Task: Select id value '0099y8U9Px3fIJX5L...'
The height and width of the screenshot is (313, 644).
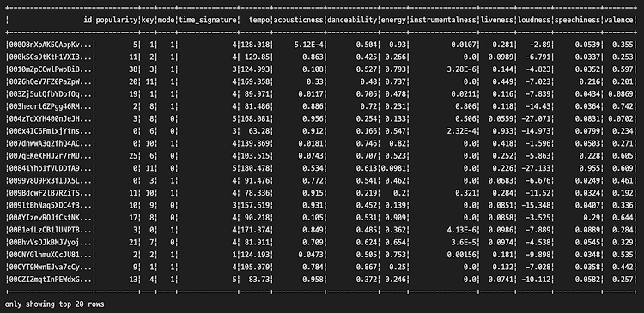Action: point(51,180)
